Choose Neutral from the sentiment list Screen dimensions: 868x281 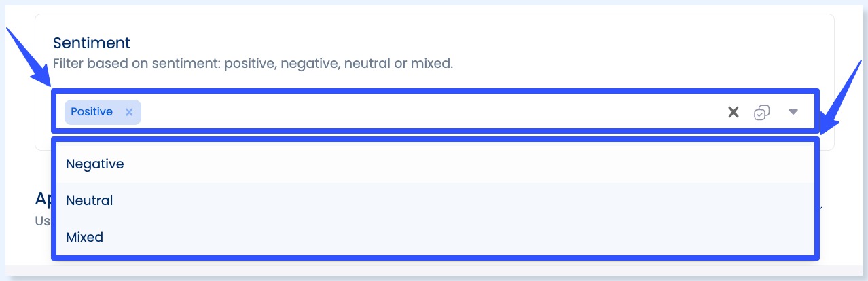point(90,200)
